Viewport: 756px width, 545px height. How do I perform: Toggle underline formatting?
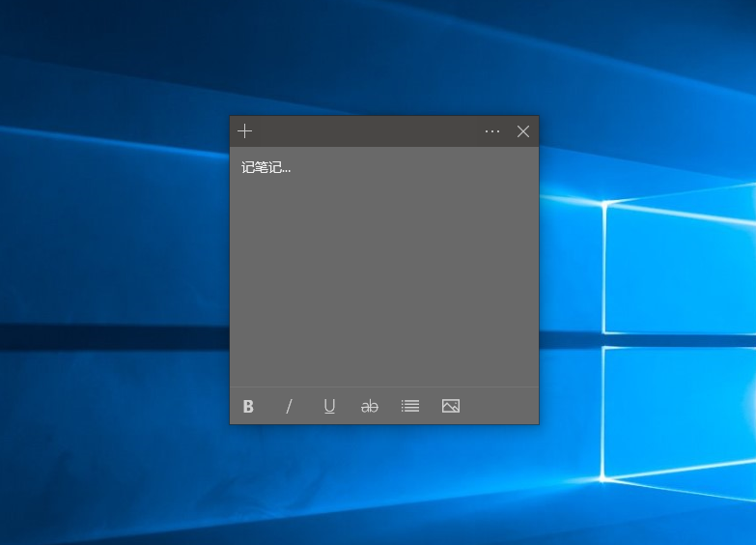329,407
